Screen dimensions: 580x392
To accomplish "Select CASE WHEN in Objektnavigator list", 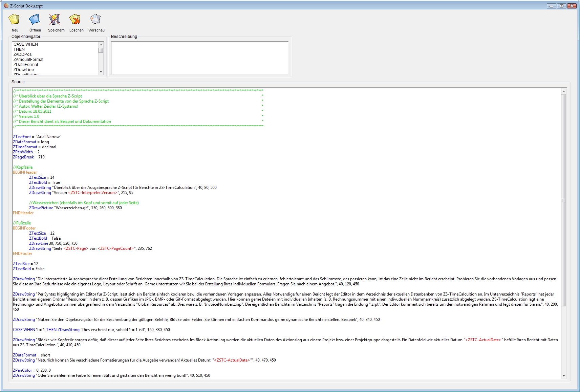I will pyautogui.click(x=26, y=44).
